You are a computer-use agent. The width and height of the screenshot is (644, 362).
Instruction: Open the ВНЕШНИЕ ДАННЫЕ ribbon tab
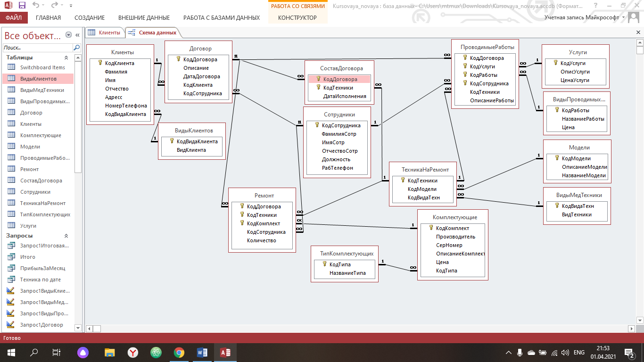(144, 18)
